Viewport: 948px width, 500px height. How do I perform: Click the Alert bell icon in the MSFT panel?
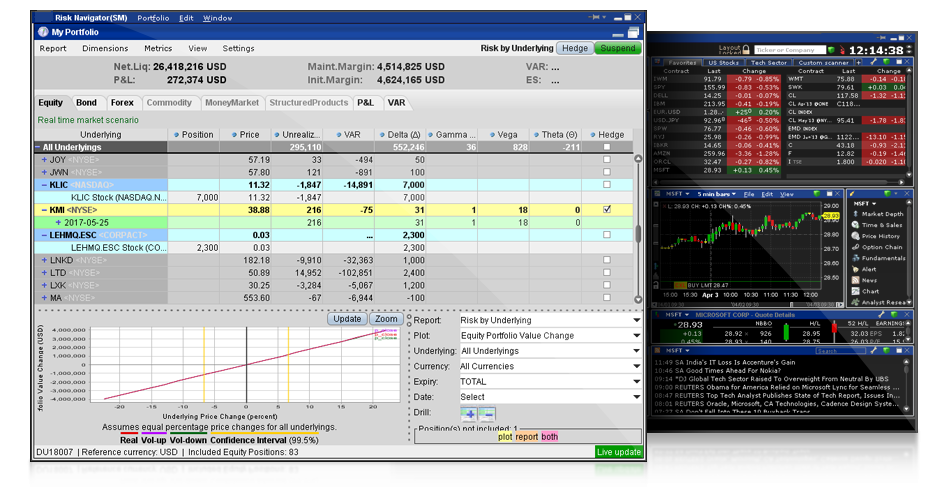(855, 269)
